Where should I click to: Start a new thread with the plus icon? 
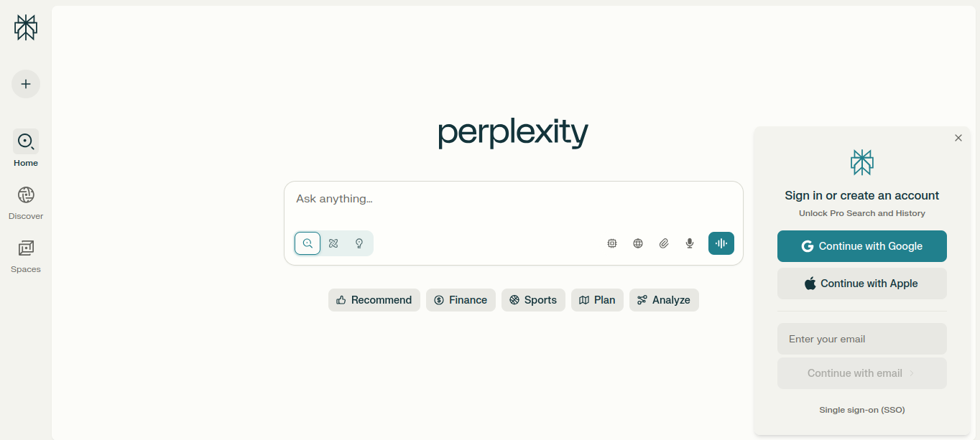click(x=25, y=84)
